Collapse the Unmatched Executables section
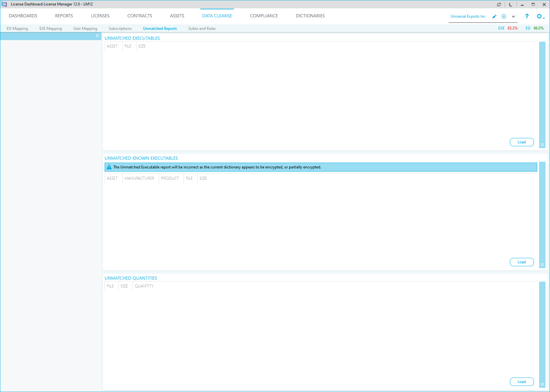This screenshot has width=550, height=392. [542, 145]
